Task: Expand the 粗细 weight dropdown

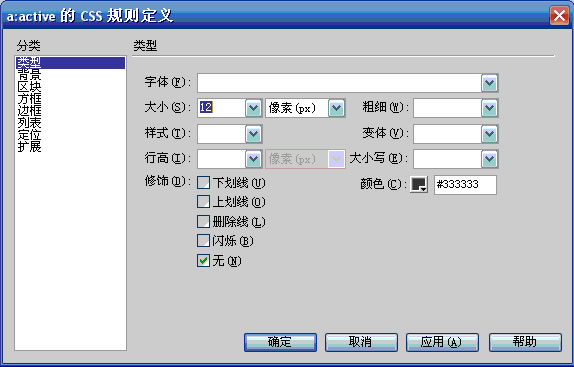Action: [489, 108]
